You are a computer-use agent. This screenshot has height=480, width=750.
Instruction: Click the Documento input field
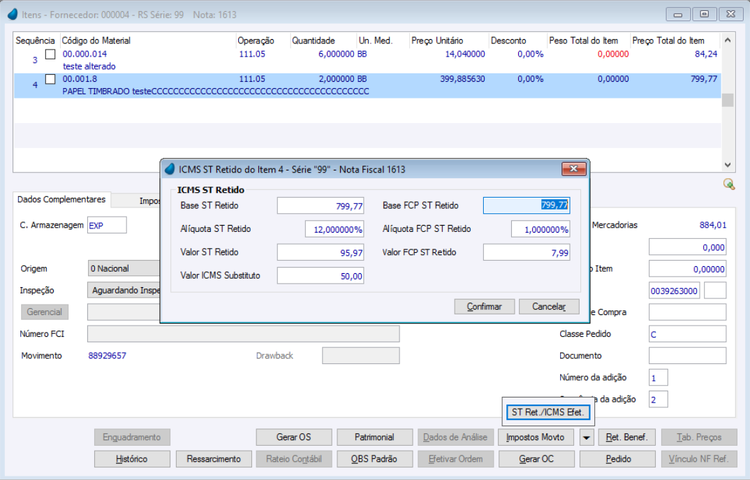(x=687, y=356)
